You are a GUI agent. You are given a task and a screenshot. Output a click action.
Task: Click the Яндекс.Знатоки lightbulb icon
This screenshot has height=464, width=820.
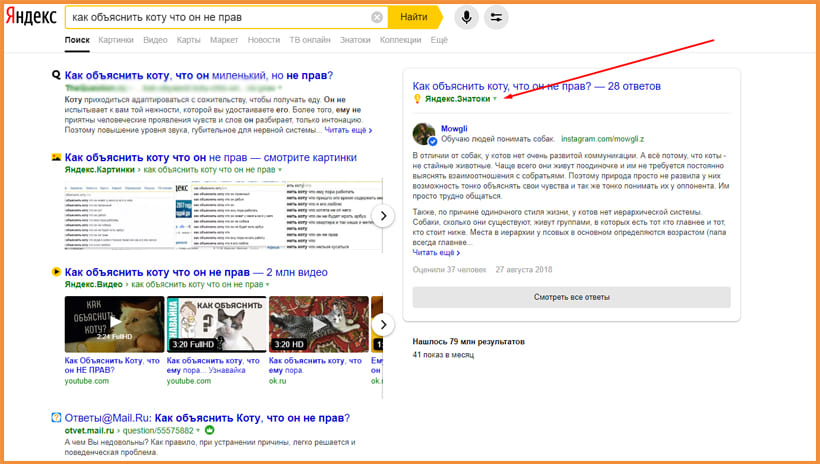click(417, 99)
